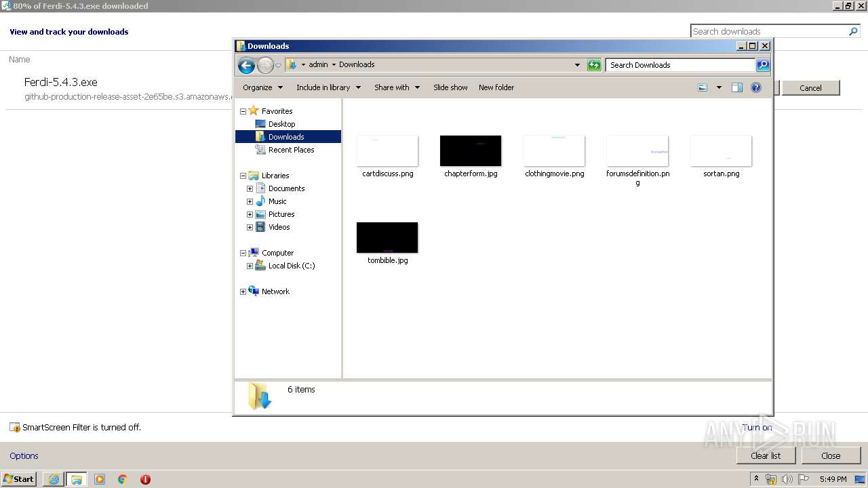868x488 pixels.
Task: Click the Search downloads field in IE
Action: point(769,31)
